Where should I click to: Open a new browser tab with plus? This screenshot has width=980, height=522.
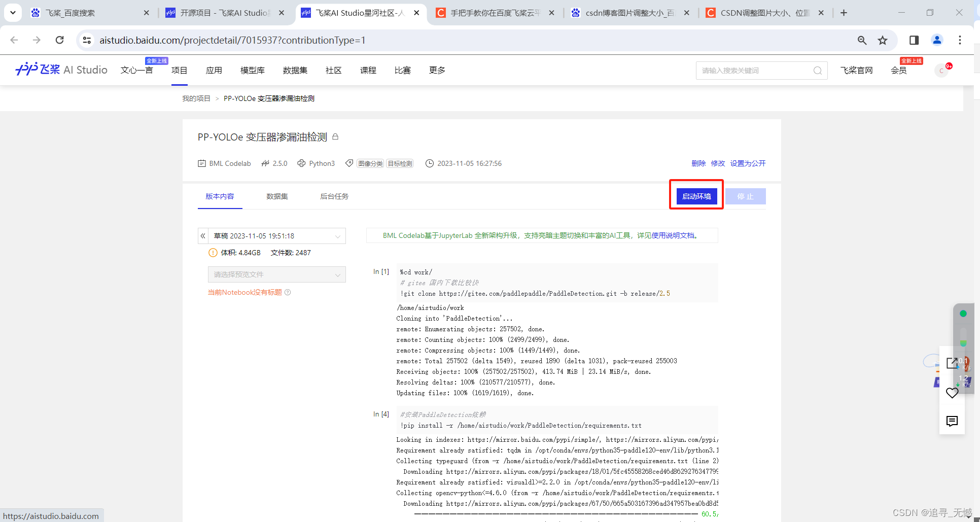(x=844, y=13)
